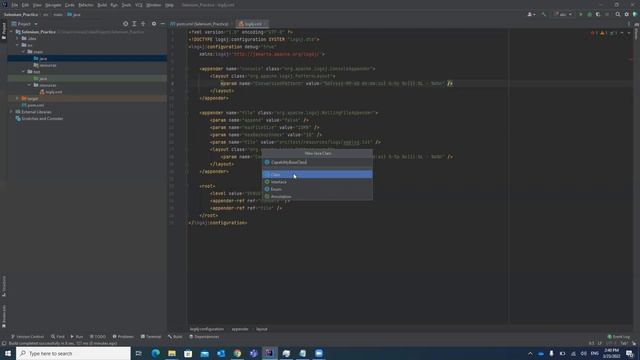The image size is (640, 360).
Task: Hide the Project panel with minus icon
Action: pyautogui.click(x=162, y=24)
